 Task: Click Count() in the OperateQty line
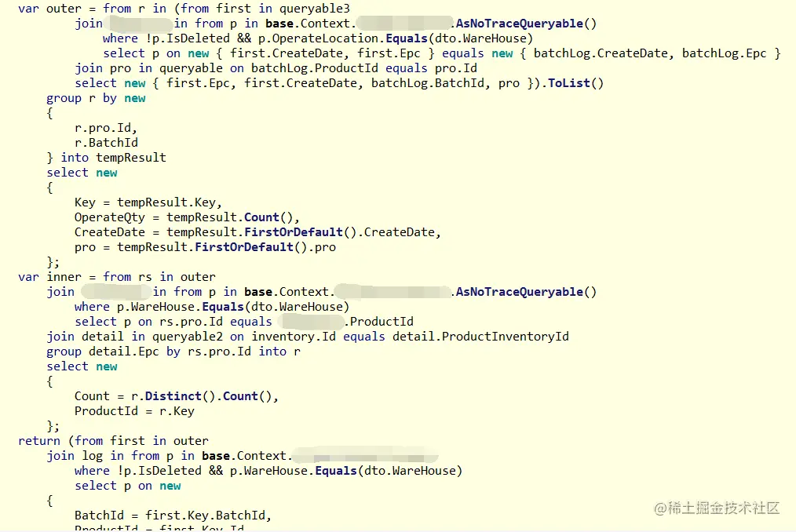[x=268, y=217]
